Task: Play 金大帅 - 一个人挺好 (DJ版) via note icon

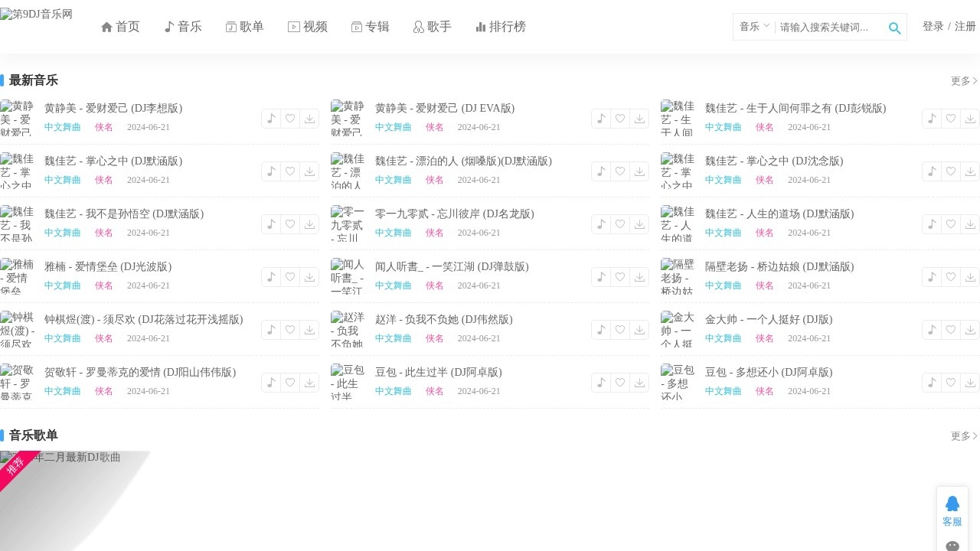Action: coord(932,330)
